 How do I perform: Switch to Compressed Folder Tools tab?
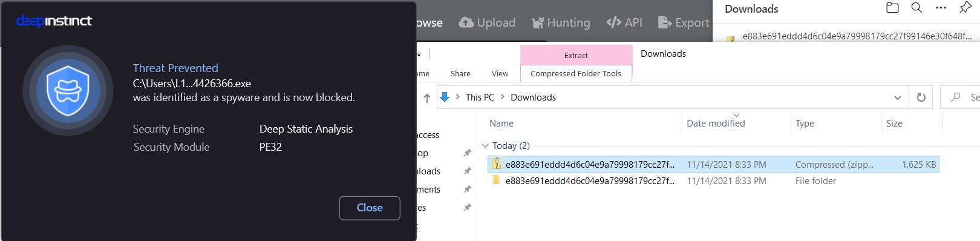click(x=576, y=73)
